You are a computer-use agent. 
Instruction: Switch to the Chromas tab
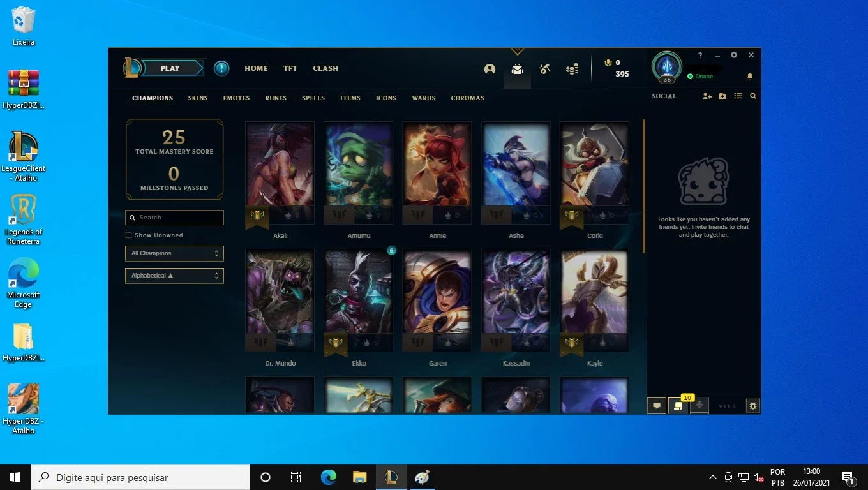[x=468, y=98]
